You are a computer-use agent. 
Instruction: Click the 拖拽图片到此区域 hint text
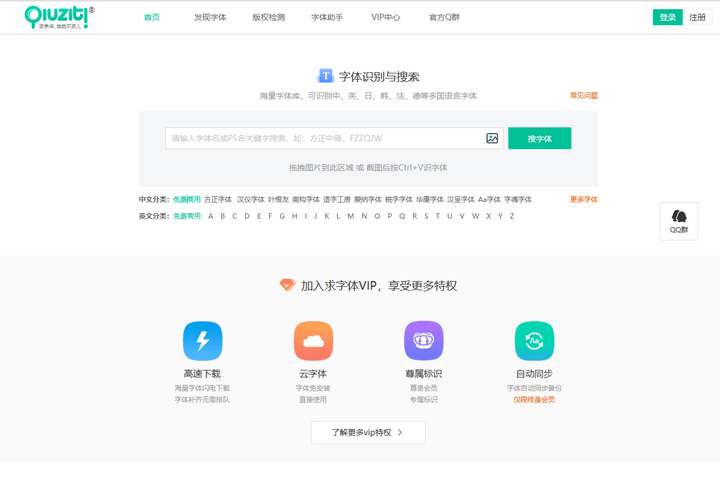[368, 168]
